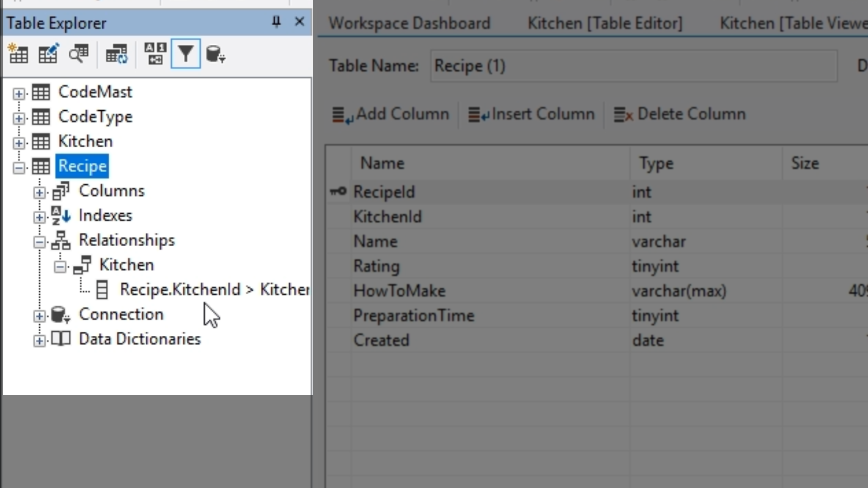The image size is (868, 488).
Task: Close the Table Explorer panel
Action: tap(299, 22)
